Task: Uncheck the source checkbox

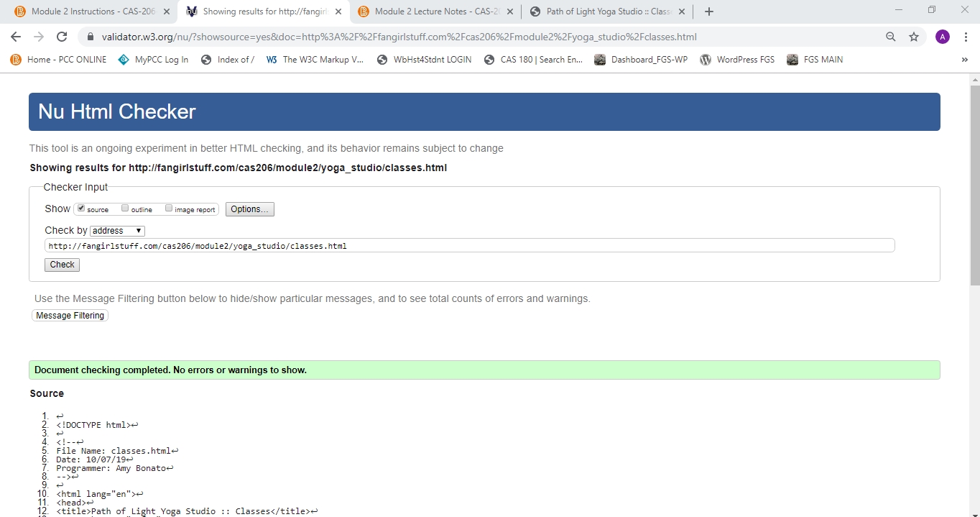Action: pos(81,209)
